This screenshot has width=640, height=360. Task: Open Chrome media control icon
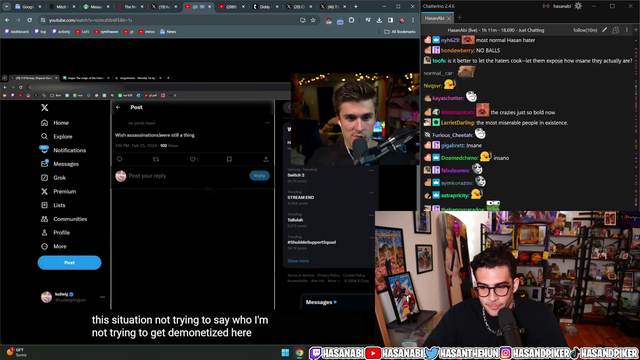click(368, 20)
